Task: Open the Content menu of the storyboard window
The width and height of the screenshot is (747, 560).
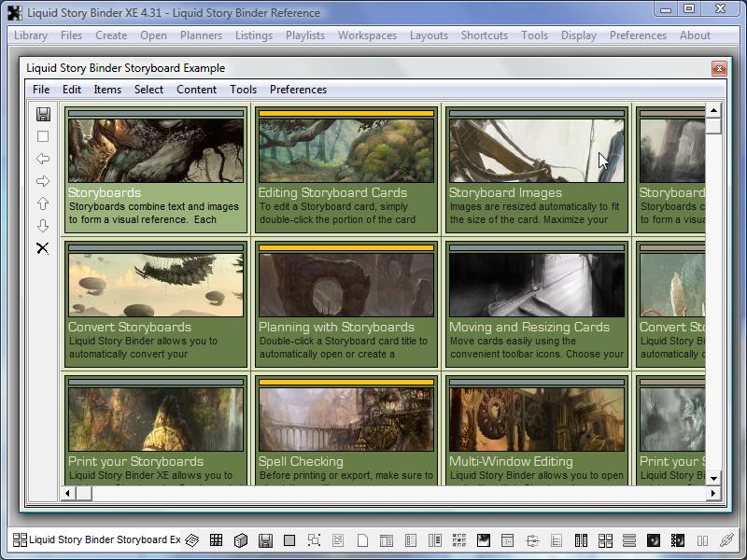Action: (196, 90)
